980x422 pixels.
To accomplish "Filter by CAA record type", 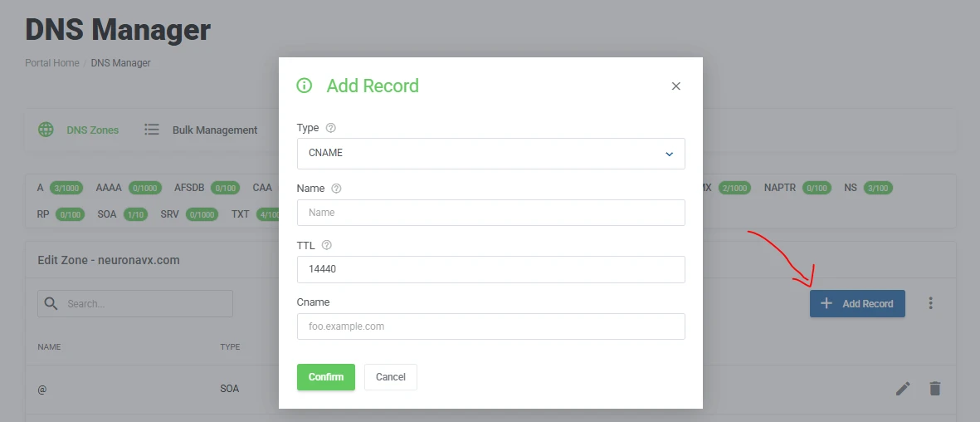I will (262, 187).
